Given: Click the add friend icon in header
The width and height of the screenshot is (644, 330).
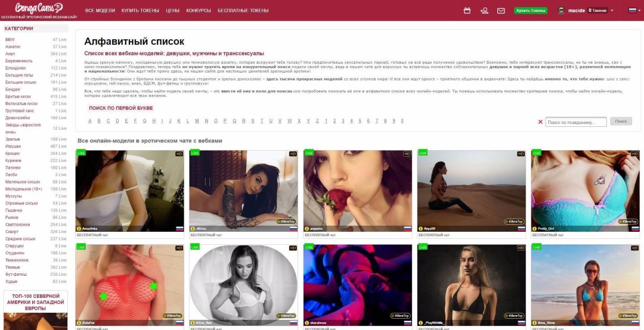Looking at the screenshot, I should click(484, 11).
